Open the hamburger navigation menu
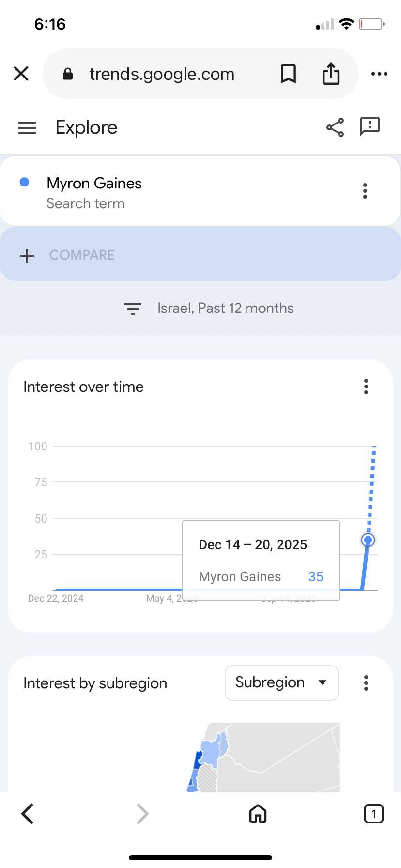The width and height of the screenshot is (401, 868). tap(27, 128)
